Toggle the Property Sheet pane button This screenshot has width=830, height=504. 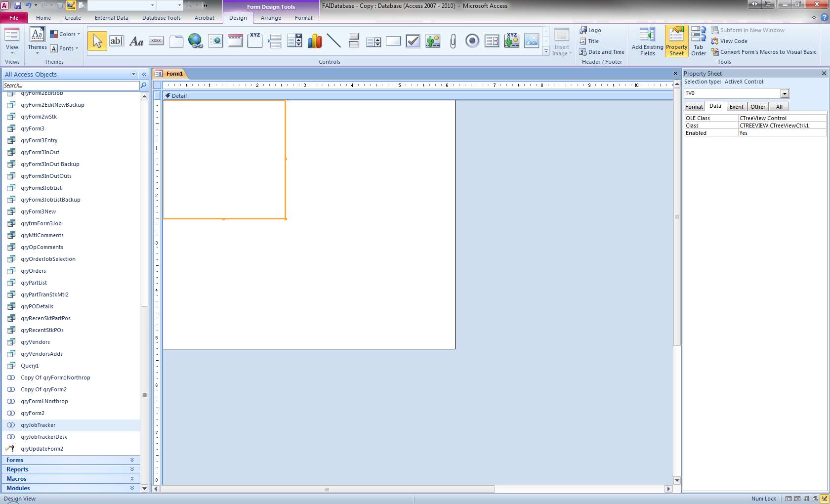pyautogui.click(x=676, y=42)
